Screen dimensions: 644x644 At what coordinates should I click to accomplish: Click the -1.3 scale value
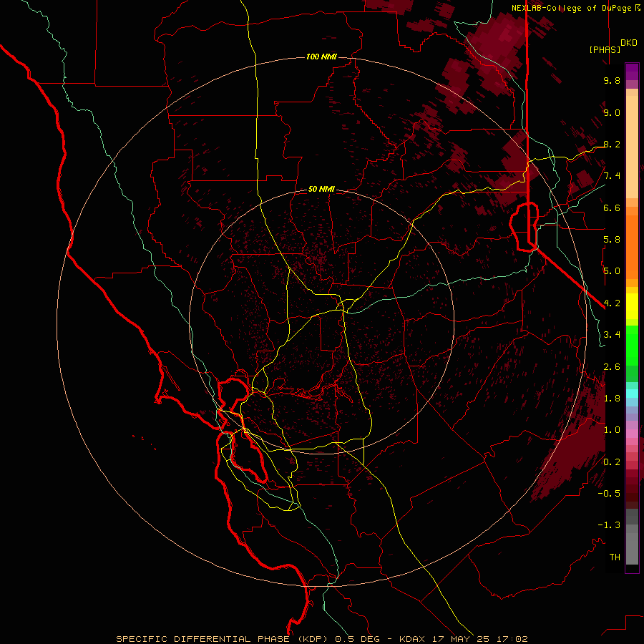pyautogui.click(x=609, y=525)
